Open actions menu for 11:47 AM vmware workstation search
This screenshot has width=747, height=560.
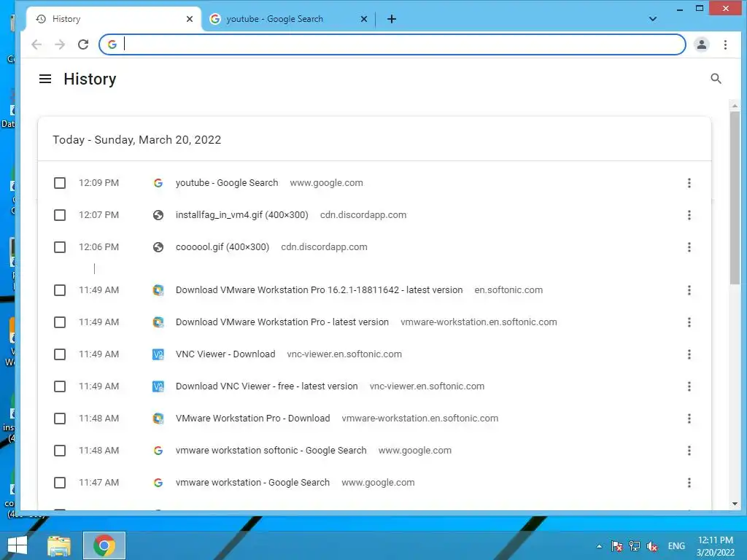click(689, 483)
